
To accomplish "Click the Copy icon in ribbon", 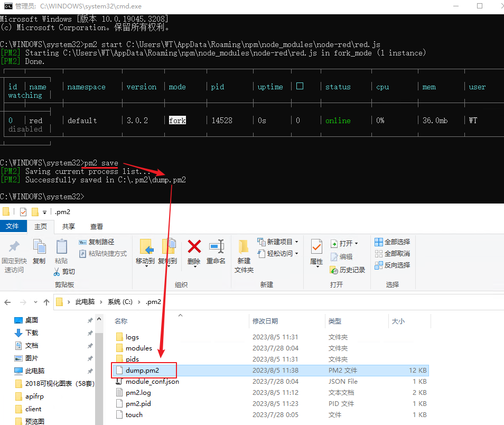I will point(39,247).
